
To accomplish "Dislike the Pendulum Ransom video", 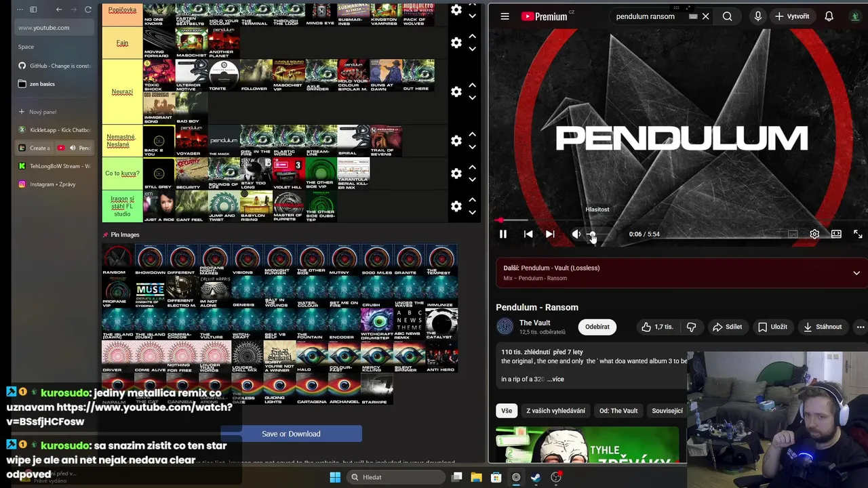I will click(691, 327).
